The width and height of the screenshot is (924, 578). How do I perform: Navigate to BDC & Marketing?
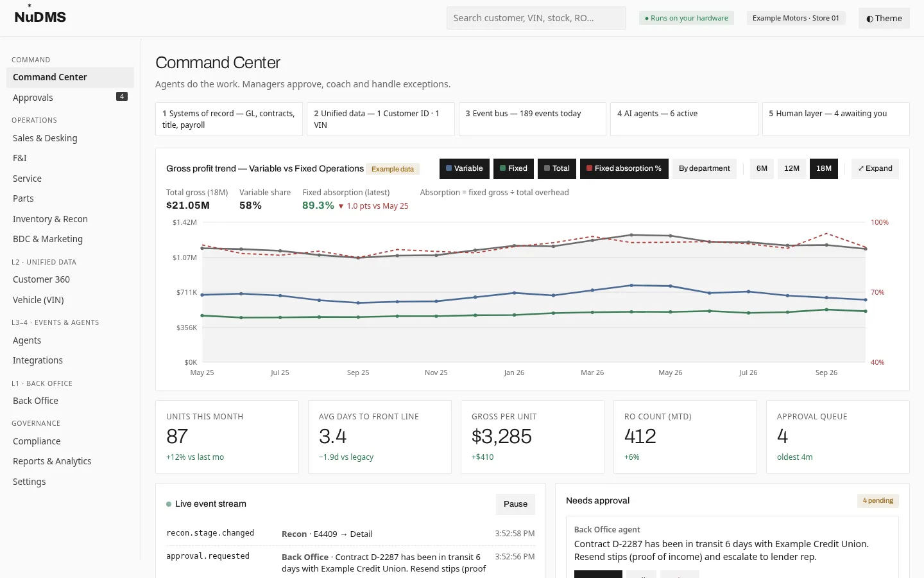[x=70, y=239]
